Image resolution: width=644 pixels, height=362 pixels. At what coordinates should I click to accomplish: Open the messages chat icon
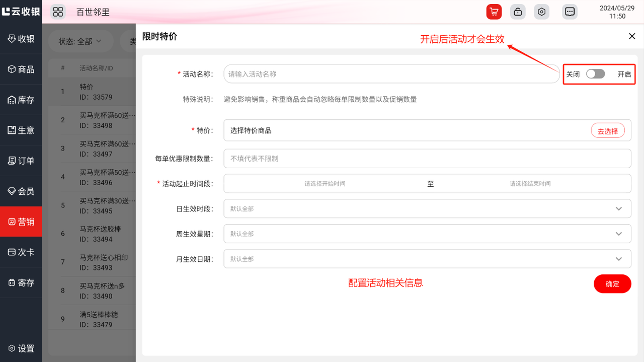coord(570,12)
